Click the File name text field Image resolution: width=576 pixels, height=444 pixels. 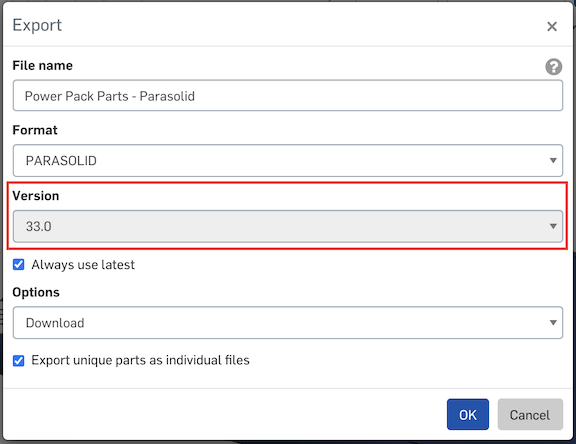288,96
